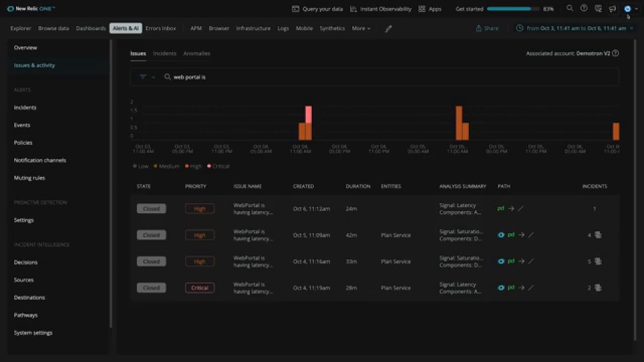This screenshot has width=644, height=362.
Task: Open Policies in sidebar
Action: [x=23, y=143]
